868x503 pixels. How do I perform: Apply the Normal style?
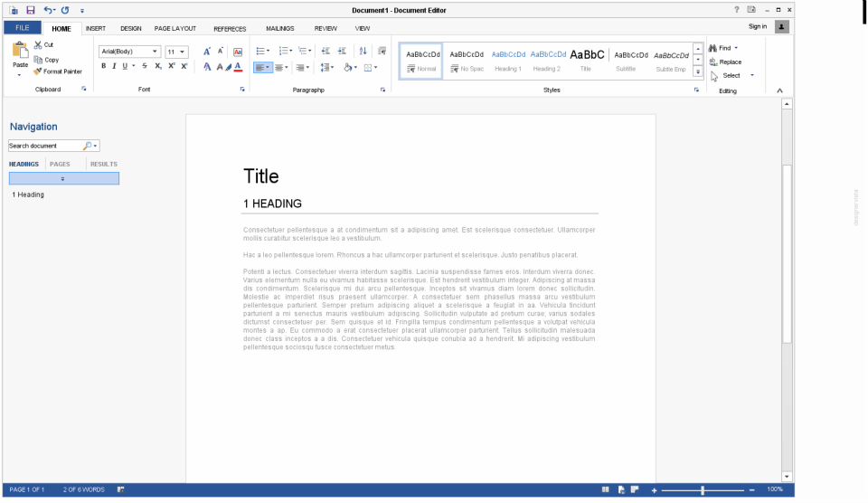tap(421, 61)
